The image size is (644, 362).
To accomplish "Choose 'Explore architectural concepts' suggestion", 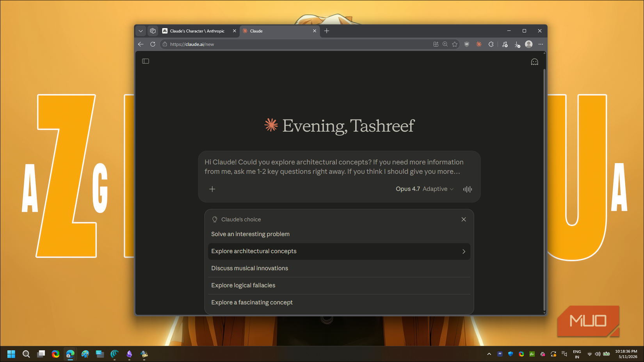I will (x=339, y=251).
